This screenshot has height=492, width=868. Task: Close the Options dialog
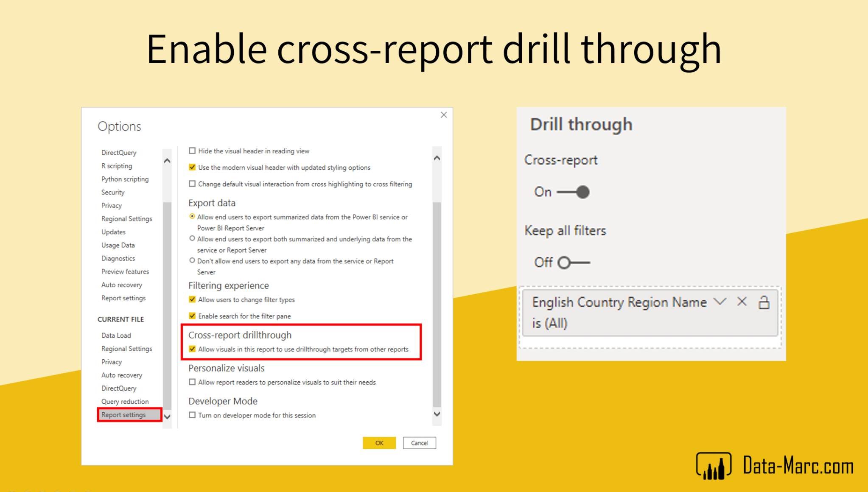click(444, 115)
